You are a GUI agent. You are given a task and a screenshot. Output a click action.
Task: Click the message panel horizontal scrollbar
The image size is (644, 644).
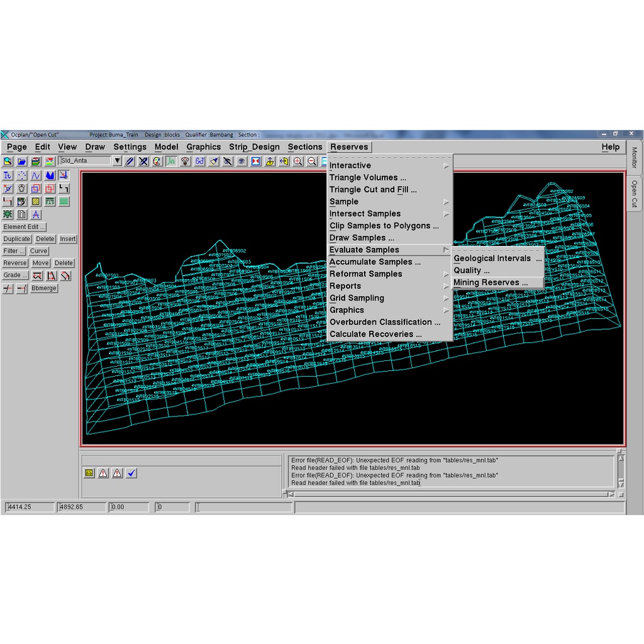click(450, 494)
